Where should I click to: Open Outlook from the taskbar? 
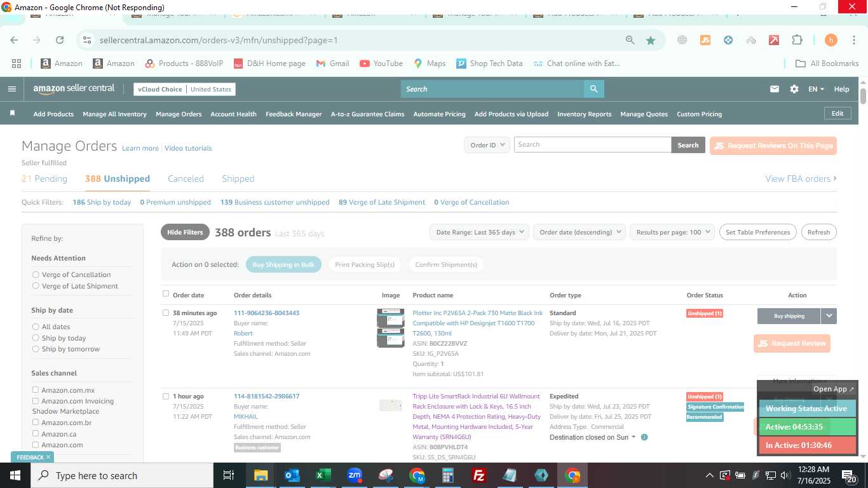[292, 475]
